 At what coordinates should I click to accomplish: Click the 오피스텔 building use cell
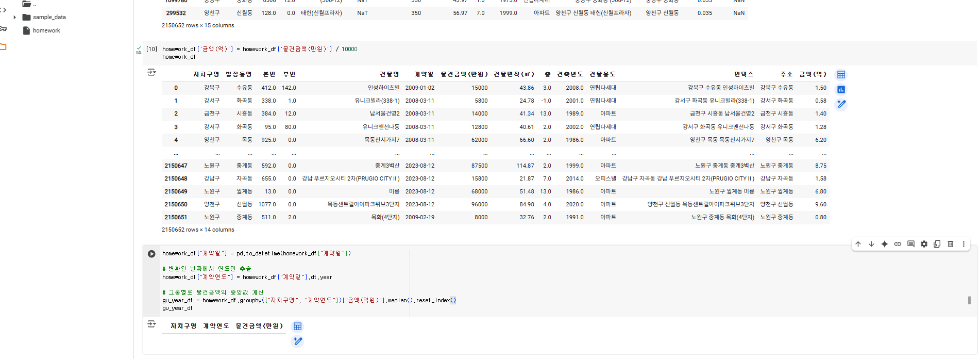tap(605, 178)
